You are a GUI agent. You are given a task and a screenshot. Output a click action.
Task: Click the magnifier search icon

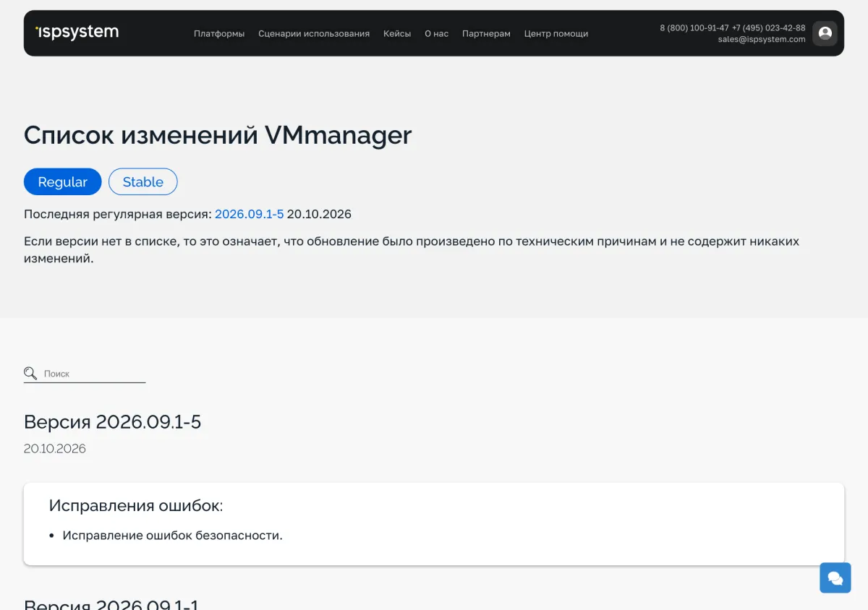[30, 373]
